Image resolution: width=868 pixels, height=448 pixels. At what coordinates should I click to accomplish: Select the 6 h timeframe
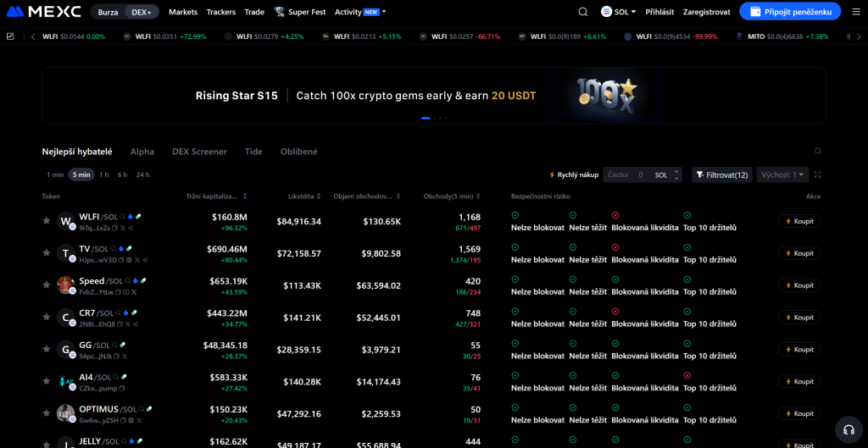tap(122, 174)
